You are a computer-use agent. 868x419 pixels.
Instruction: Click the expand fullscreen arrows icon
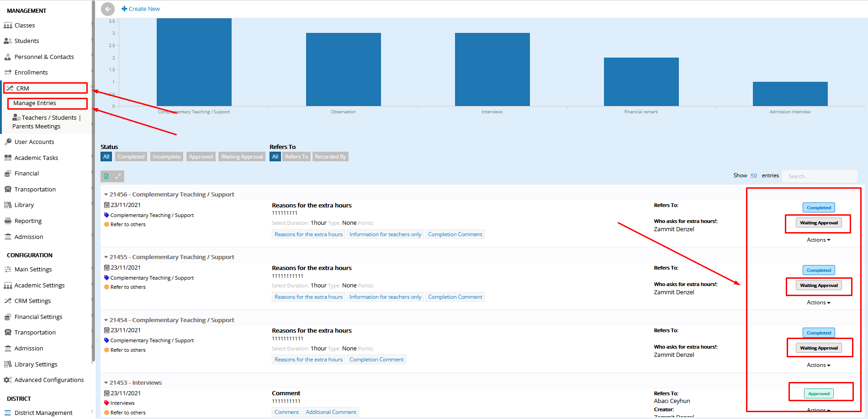coord(118,176)
